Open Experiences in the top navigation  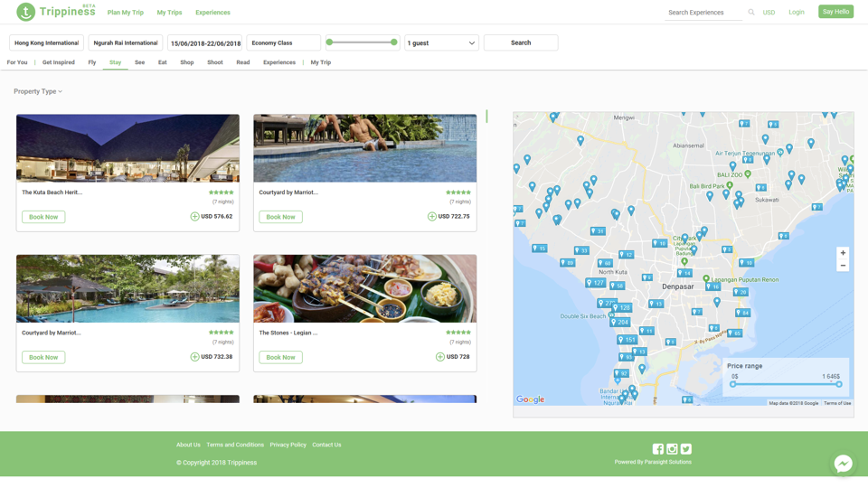click(212, 12)
